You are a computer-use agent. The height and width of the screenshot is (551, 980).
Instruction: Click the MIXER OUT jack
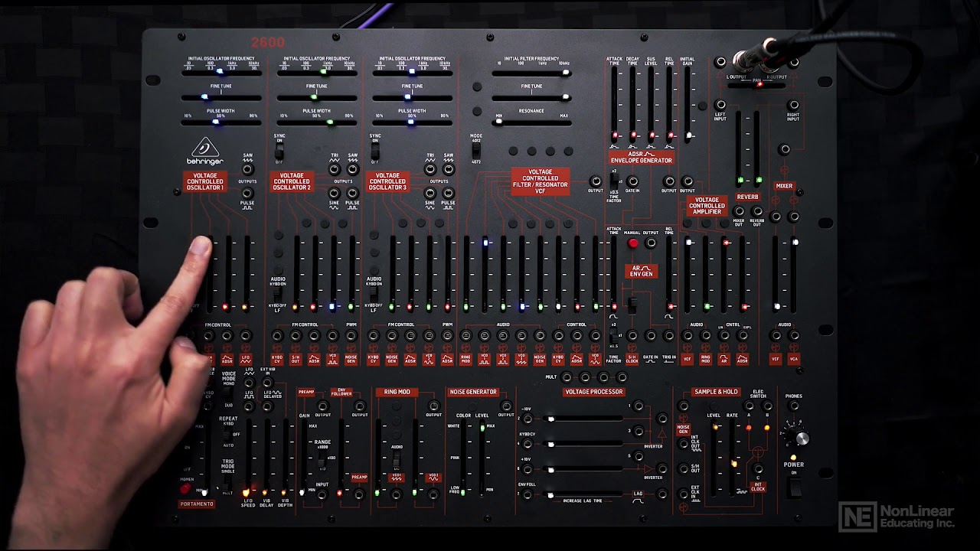[739, 211]
